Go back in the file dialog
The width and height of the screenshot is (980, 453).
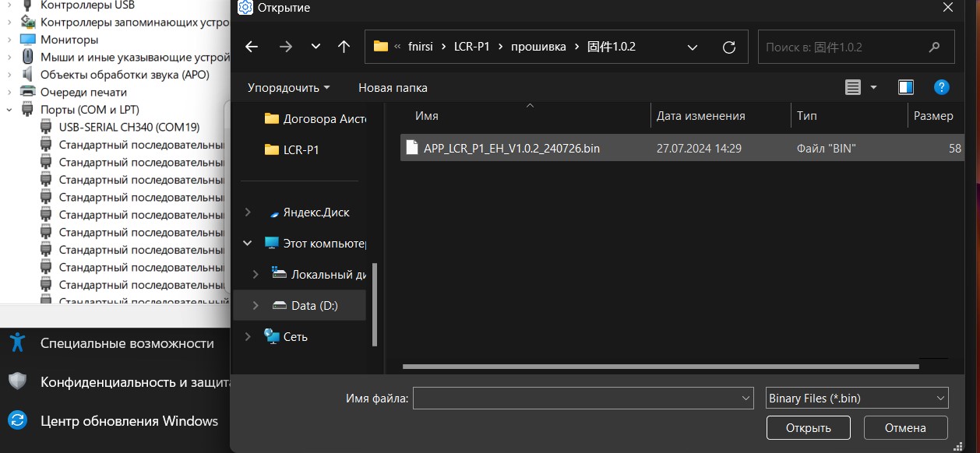pyautogui.click(x=252, y=47)
